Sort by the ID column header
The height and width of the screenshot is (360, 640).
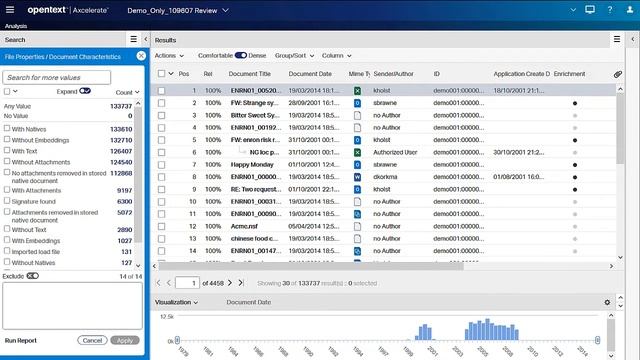436,74
